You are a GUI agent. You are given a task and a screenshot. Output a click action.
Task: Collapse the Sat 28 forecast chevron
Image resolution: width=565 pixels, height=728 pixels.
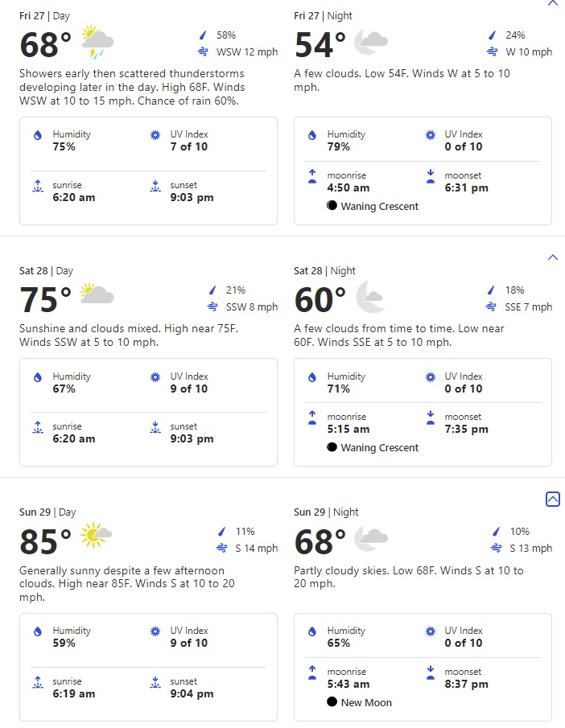(552, 257)
